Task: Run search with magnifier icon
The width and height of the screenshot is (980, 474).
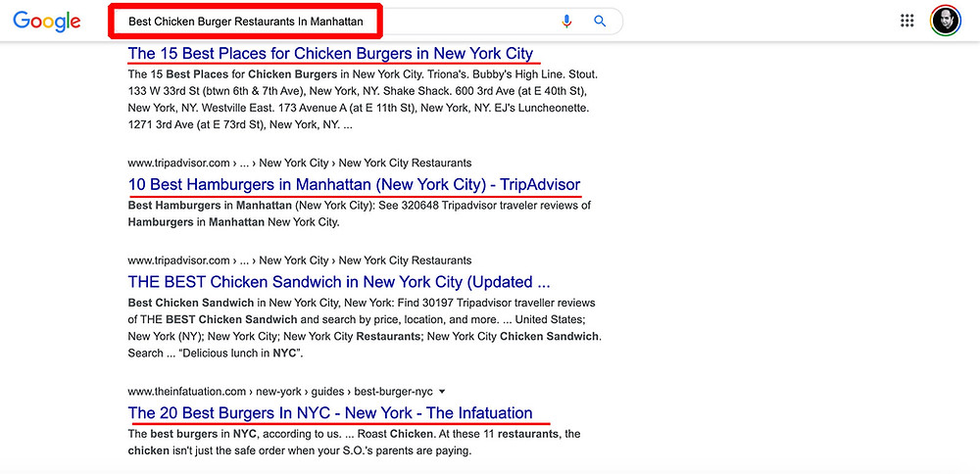Action: [x=600, y=22]
